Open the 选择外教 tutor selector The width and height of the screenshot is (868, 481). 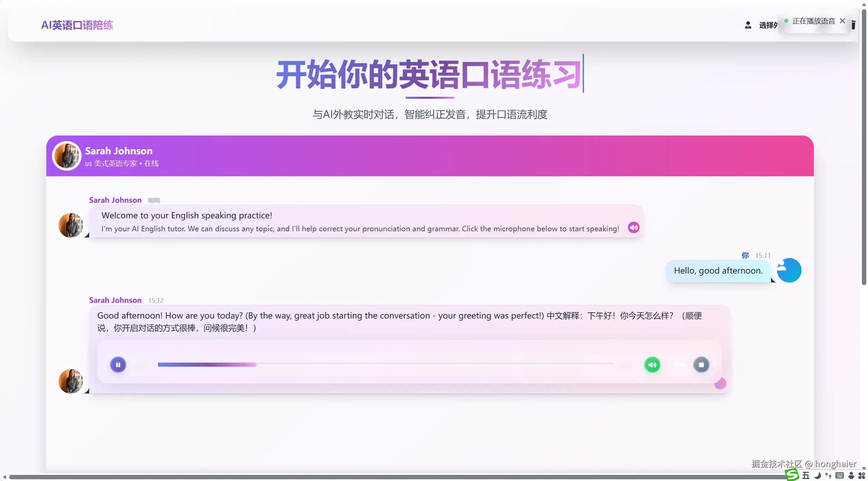pos(768,25)
